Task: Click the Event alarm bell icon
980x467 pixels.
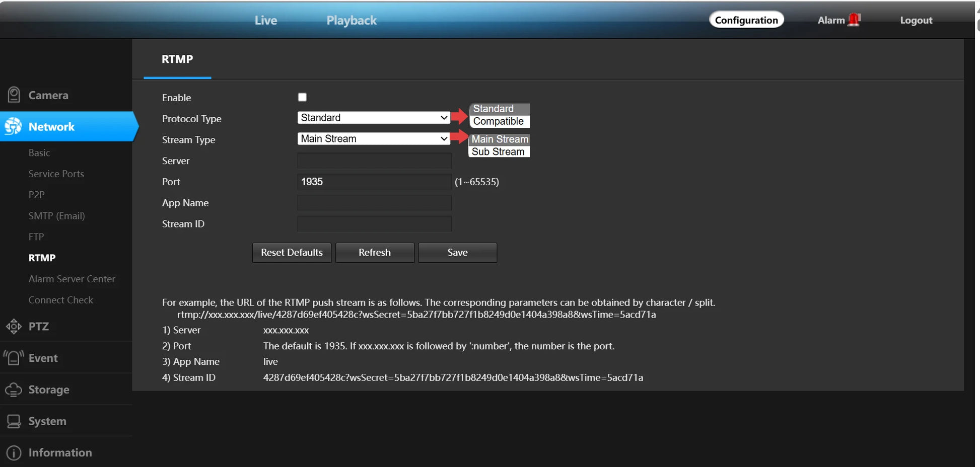Action: [x=14, y=358]
